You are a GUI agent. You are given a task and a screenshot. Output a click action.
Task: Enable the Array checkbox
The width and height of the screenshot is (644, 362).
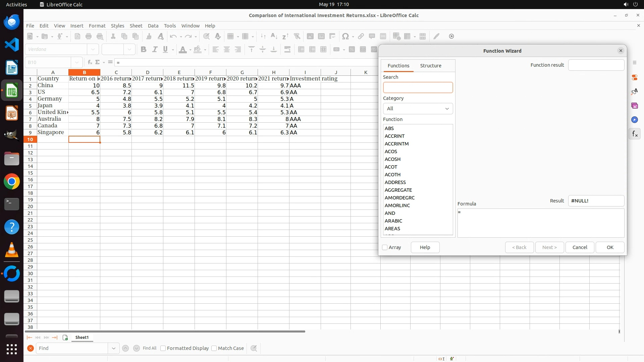[x=385, y=247]
